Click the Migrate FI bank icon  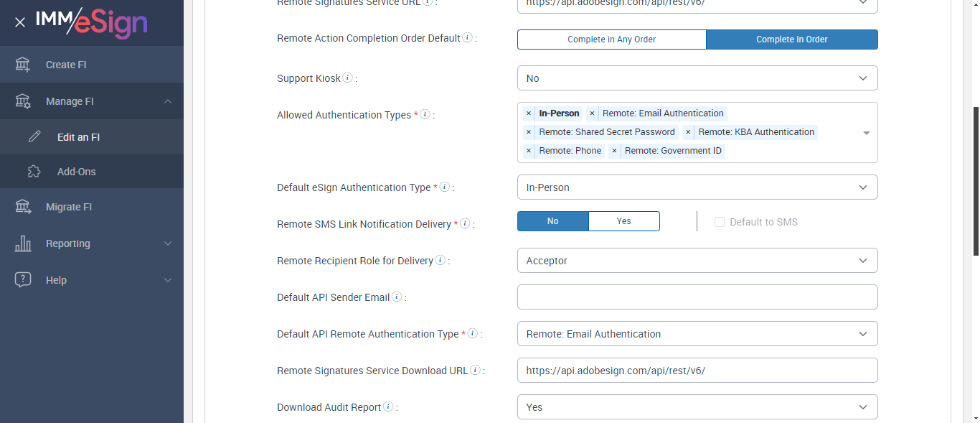[x=23, y=207]
